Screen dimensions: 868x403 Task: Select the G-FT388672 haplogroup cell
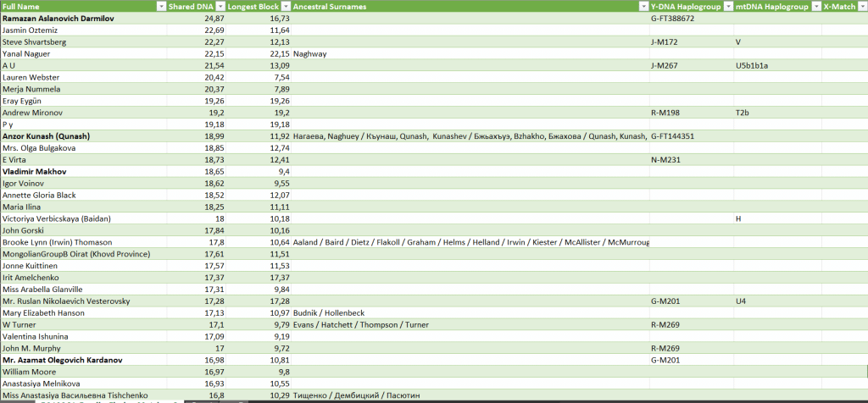coord(672,18)
